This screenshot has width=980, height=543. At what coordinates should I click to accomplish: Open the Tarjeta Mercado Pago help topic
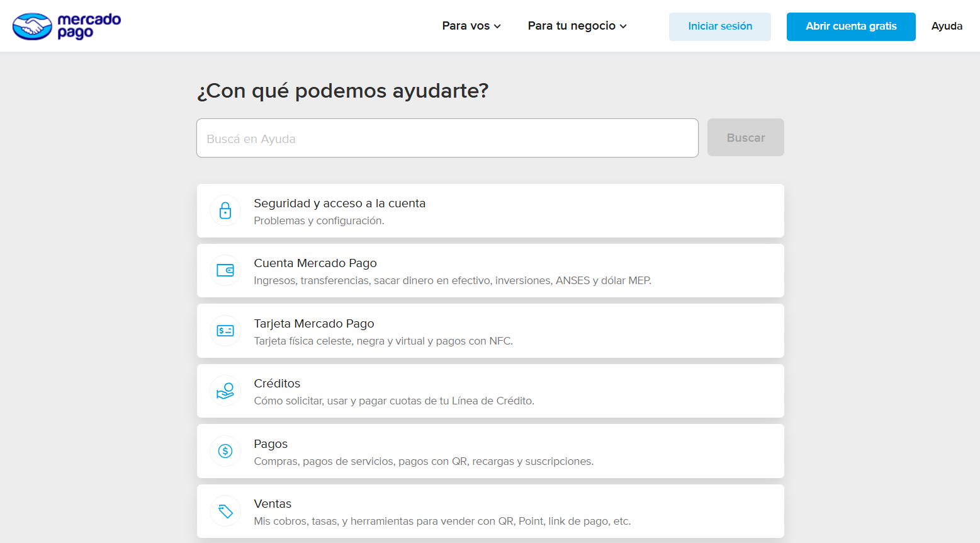tap(490, 331)
